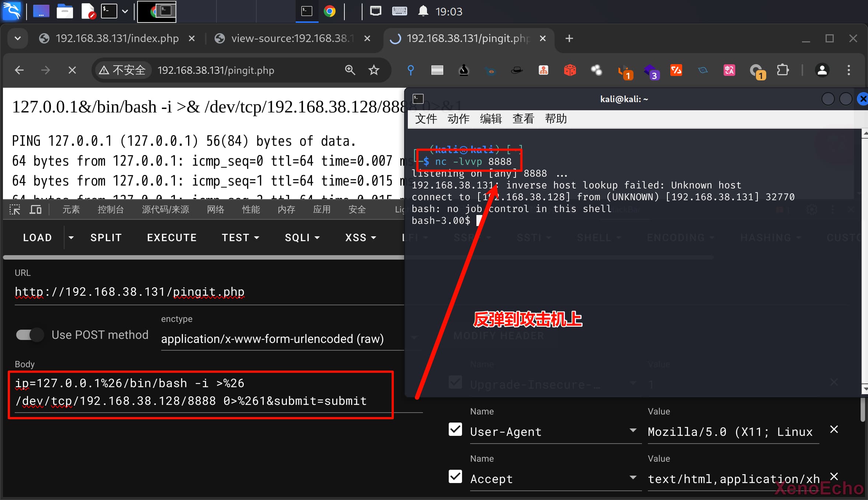
Task: Uncheck the Accept header checkbox
Action: 455,477
